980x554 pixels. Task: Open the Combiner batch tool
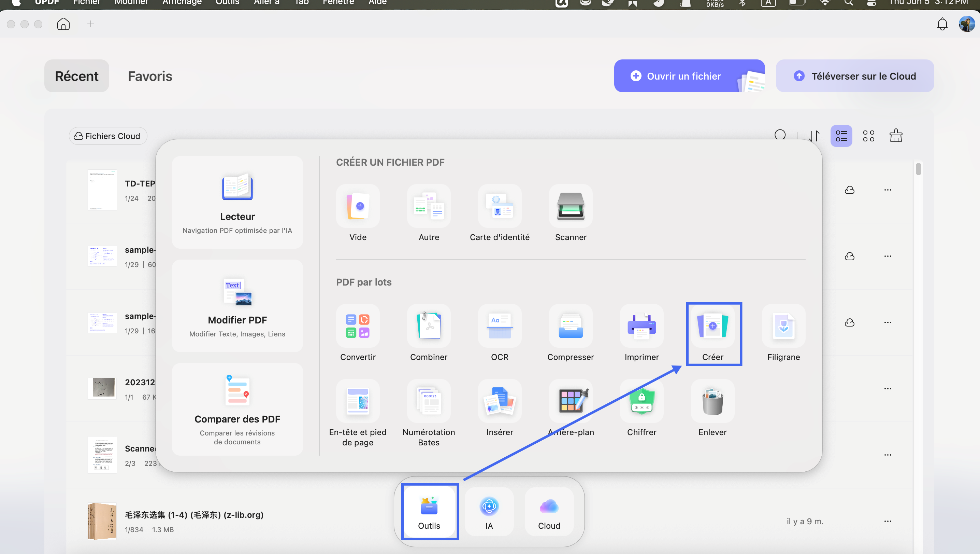click(429, 334)
